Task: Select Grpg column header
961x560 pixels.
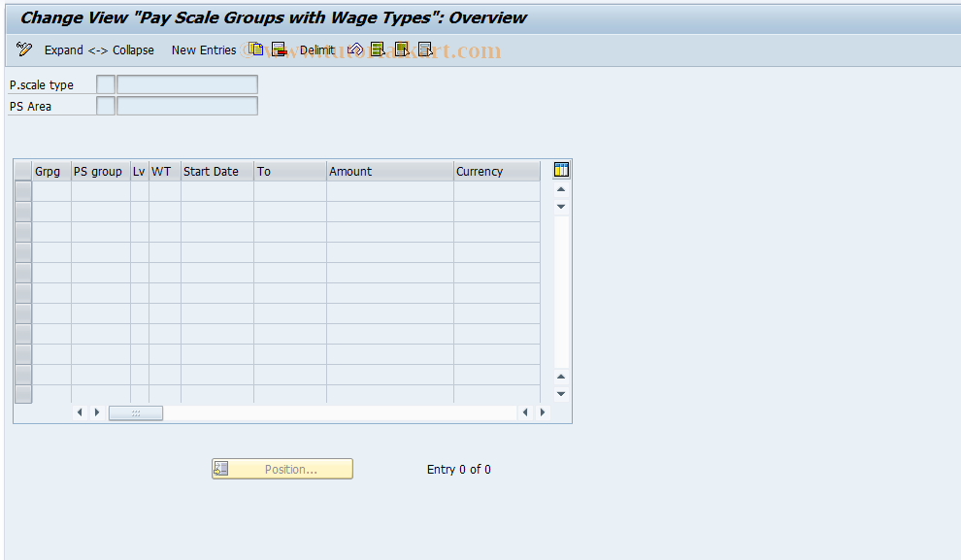Action: click(51, 172)
